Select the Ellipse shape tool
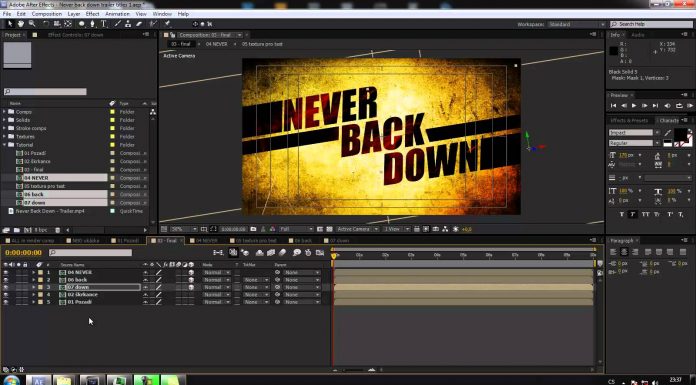Screen dimensions: 696x385 82,24
